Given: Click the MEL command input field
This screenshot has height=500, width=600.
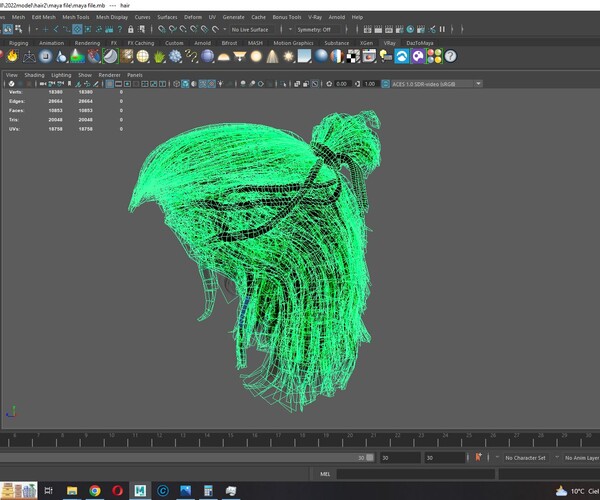Looking at the screenshot, I should [416, 474].
